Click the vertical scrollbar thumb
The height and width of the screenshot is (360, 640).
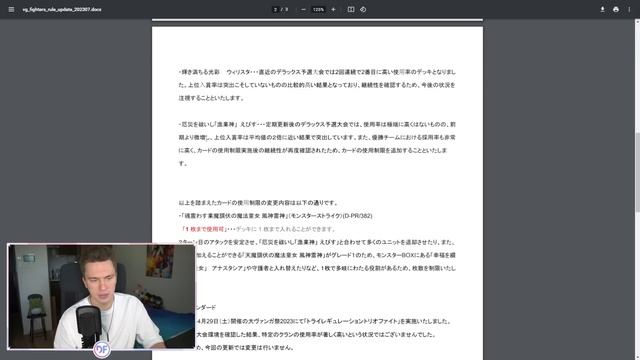click(637, 172)
